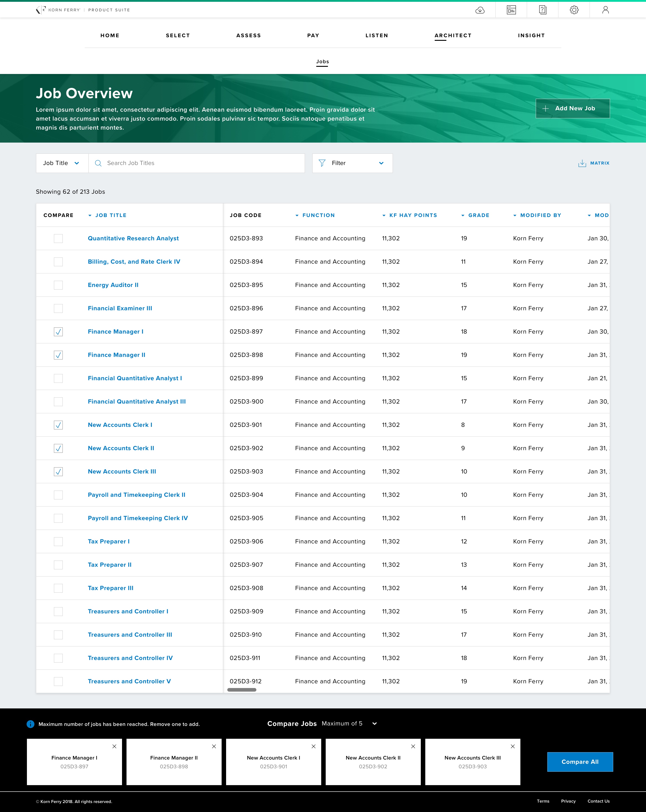Check Financial Quantitative Analyst I box
Screen dimensions: 646x812
(x=58, y=378)
